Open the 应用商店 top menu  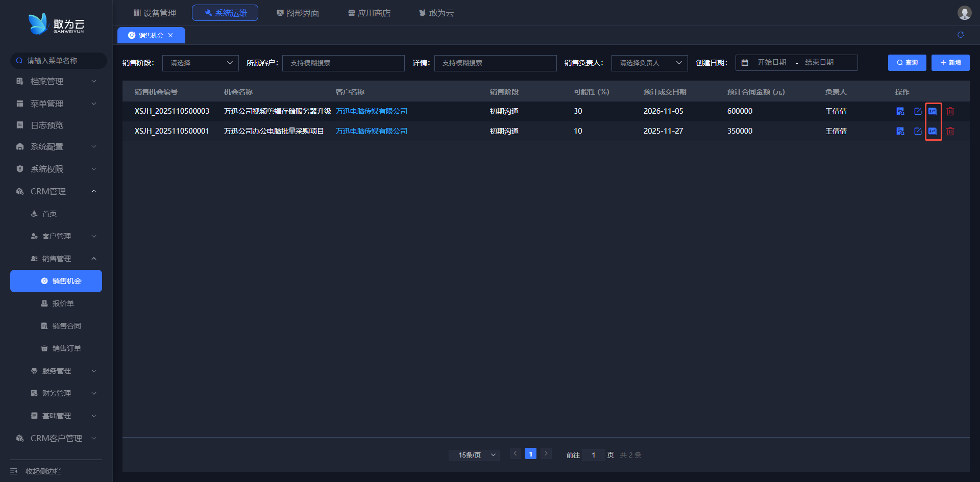coord(369,13)
